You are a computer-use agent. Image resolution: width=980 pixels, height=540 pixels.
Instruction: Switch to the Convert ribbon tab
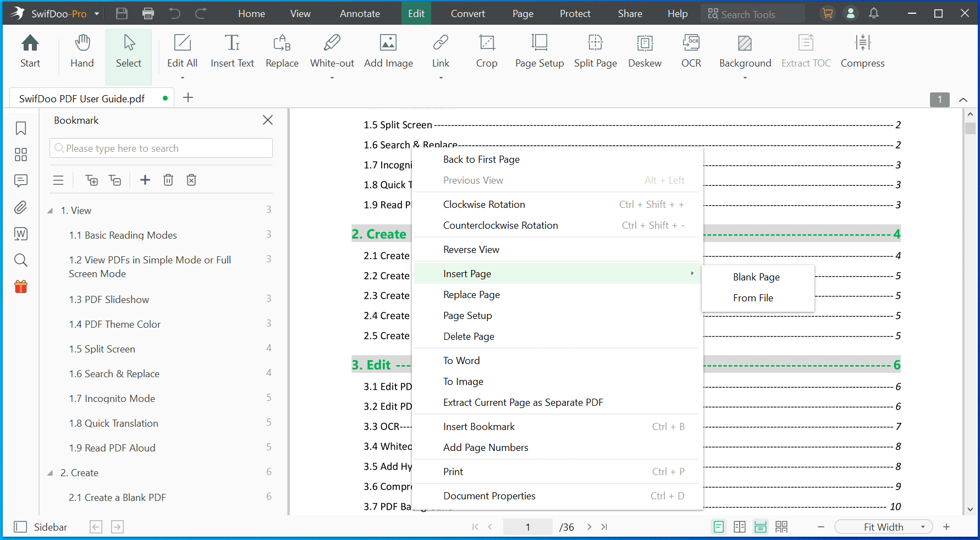tap(468, 14)
